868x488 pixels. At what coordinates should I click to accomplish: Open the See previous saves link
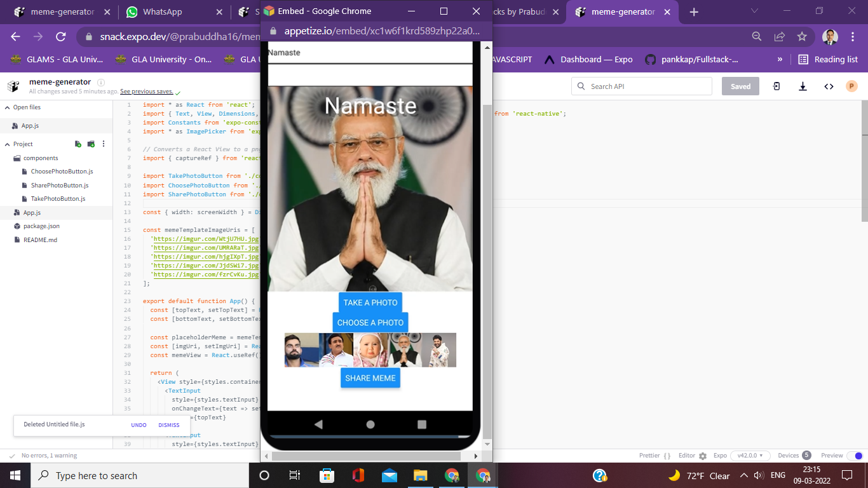(147, 91)
